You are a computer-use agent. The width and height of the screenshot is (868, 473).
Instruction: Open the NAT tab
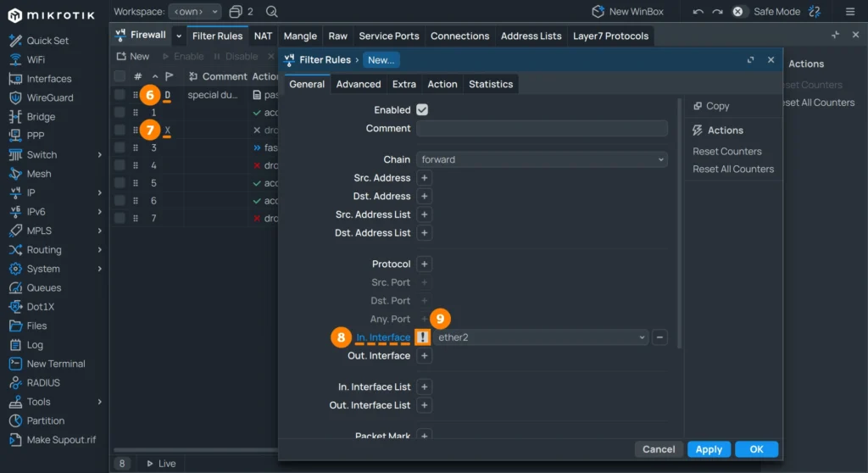[263, 36]
